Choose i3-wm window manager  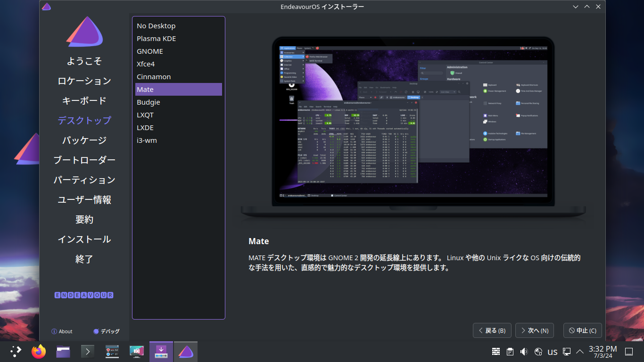click(179, 140)
